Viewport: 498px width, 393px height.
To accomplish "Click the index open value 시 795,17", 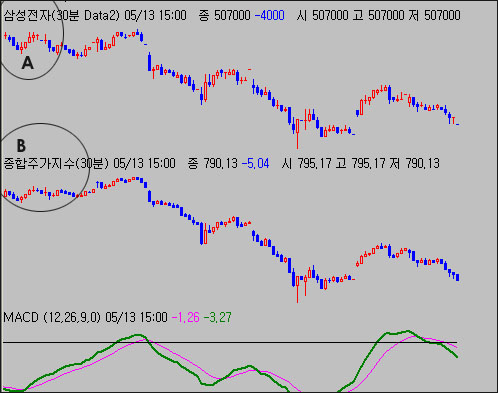I will pyautogui.click(x=306, y=164).
